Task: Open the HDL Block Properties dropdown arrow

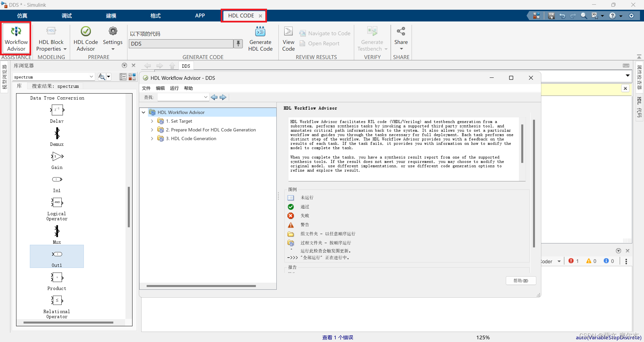Action: pyautogui.click(x=65, y=49)
